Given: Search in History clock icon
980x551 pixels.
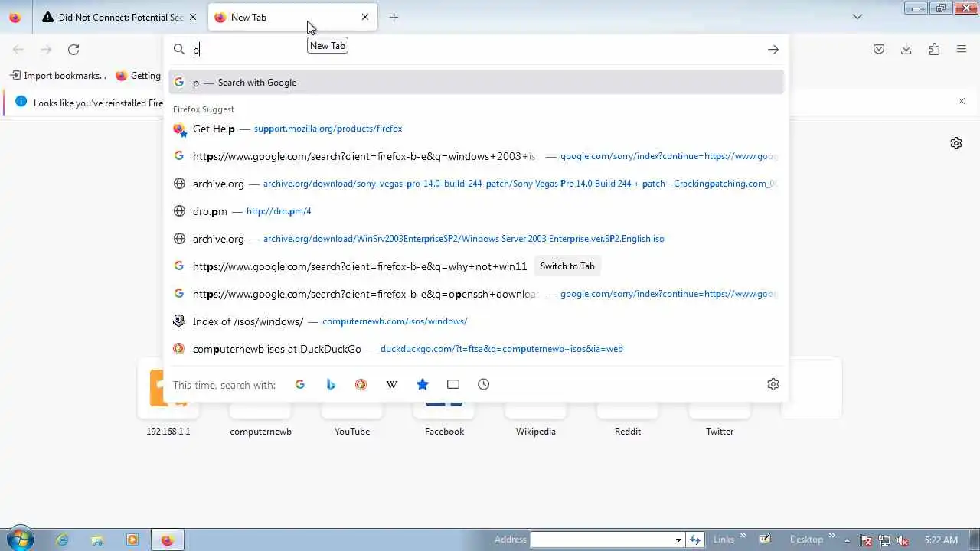Looking at the screenshot, I should coord(484,384).
